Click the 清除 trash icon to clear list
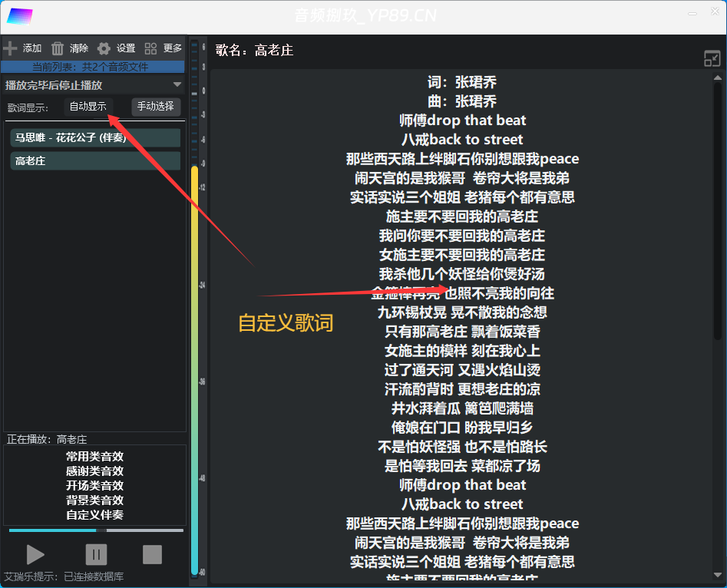Image resolution: width=727 pixels, height=588 pixels. point(58,47)
